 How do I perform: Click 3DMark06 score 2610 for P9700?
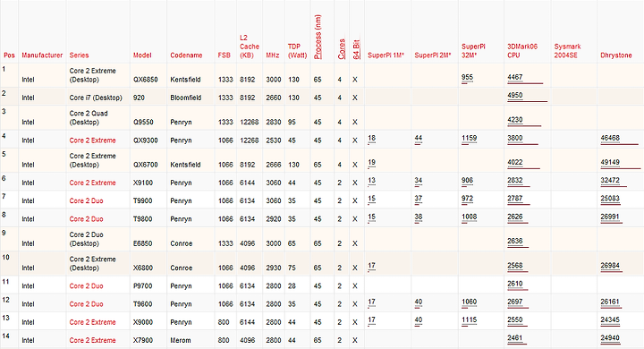pyautogui.click(x=514, y=284)
